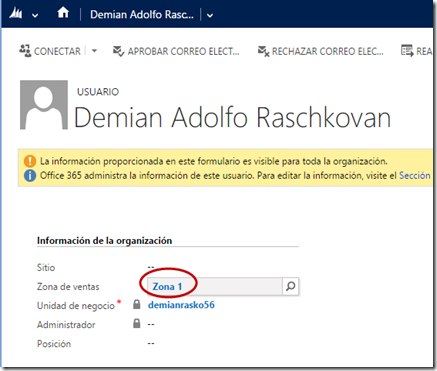Viewport: 437px width, 371px height.
Task: Open the Zona 1 lookup link
Action: (167, 287)
